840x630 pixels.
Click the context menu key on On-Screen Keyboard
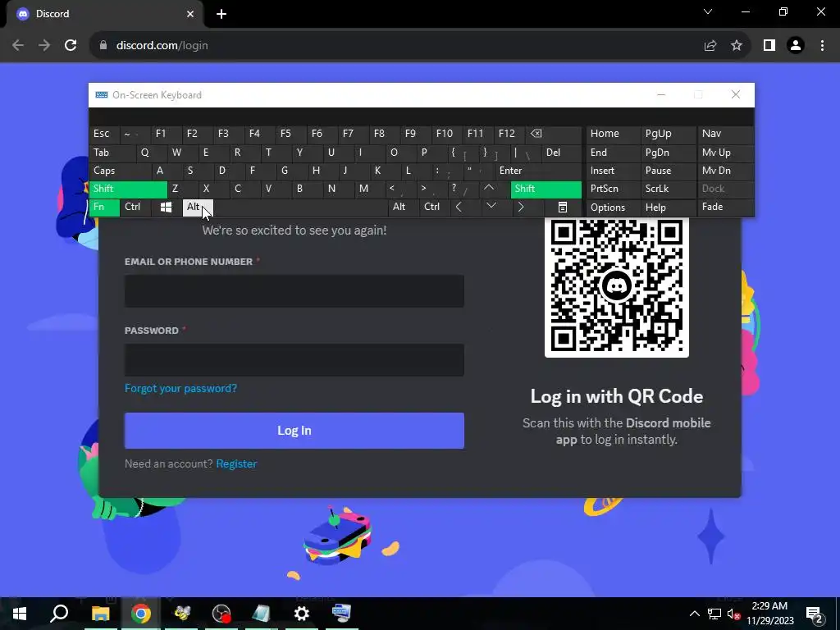click(563, 208)
